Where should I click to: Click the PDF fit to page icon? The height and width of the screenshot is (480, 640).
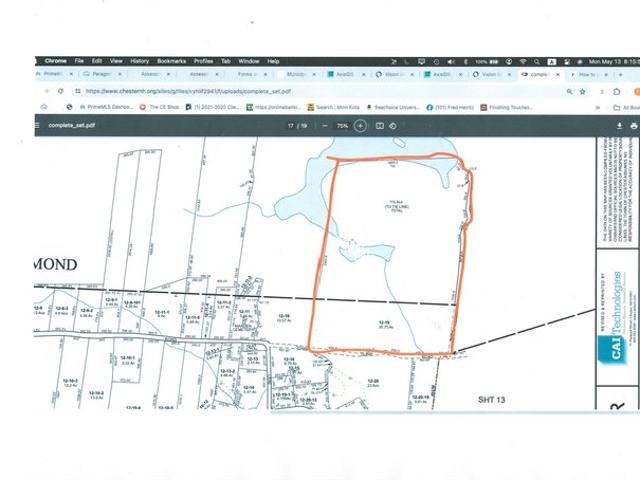(x=380, y=126)
